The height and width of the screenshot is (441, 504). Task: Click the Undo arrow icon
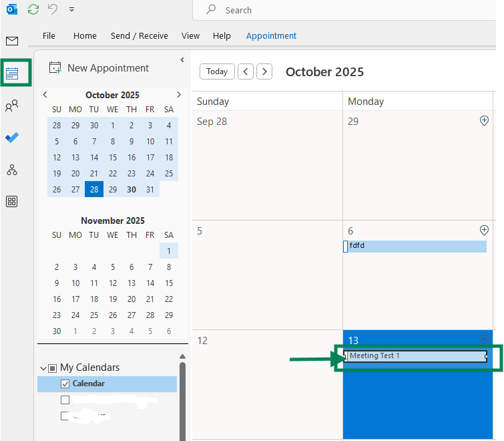click(x=53, y=9)
